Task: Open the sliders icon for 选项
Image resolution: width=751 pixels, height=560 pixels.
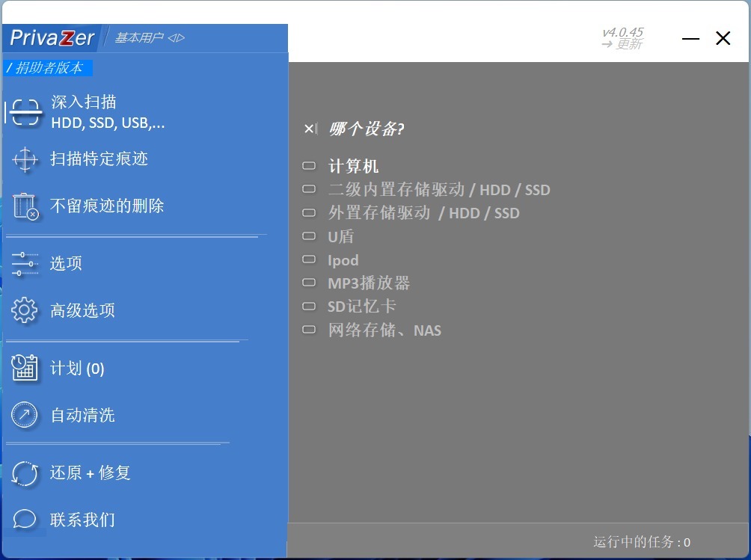Action: click(25, 264)
